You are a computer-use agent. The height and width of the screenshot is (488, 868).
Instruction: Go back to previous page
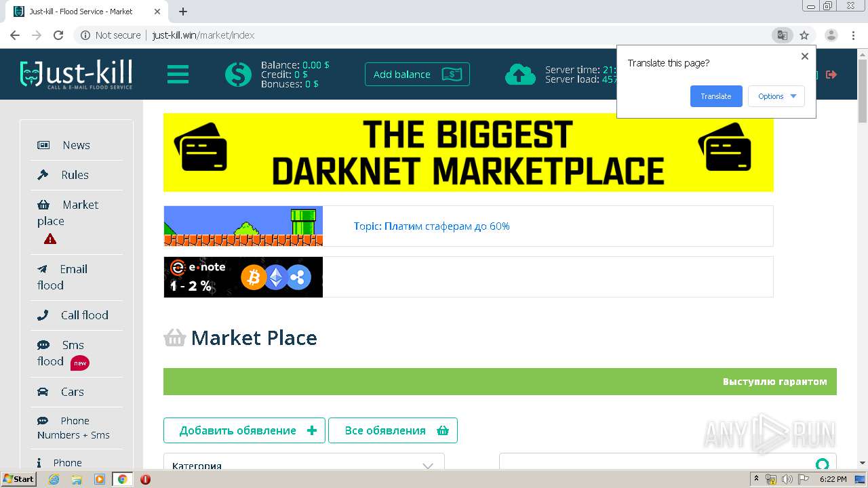[15, 35]
